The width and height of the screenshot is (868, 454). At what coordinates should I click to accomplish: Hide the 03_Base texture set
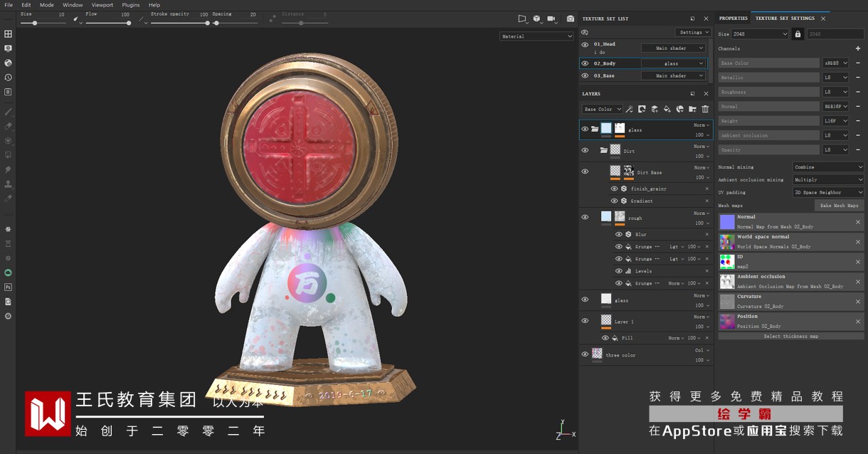point(586,75)
